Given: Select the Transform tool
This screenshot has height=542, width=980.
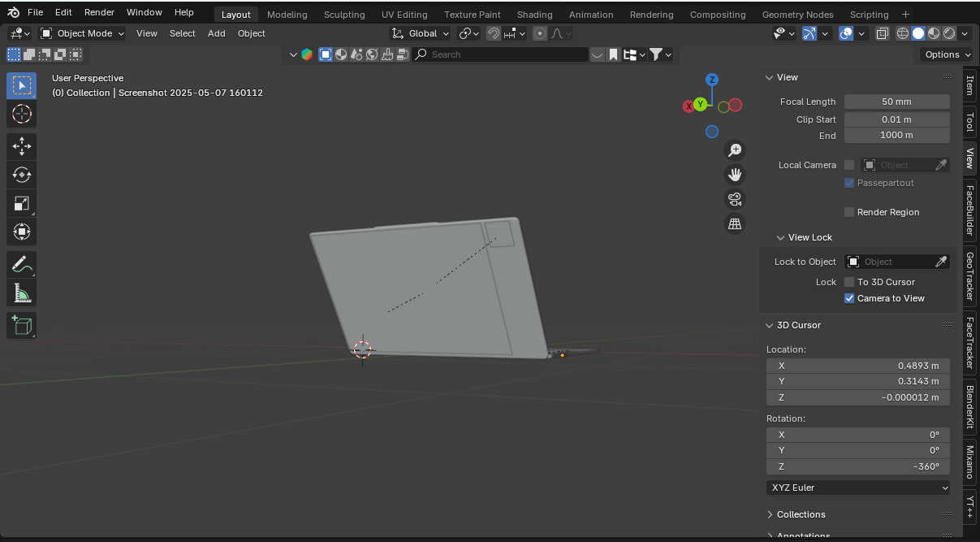Looking at the screenshot, I should pyautogui.click(x=22, y=232).
